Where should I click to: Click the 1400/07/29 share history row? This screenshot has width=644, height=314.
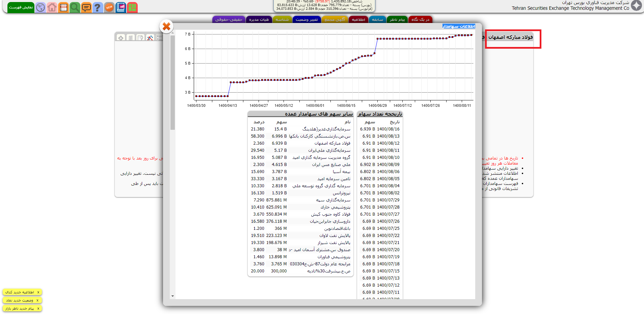380,200
